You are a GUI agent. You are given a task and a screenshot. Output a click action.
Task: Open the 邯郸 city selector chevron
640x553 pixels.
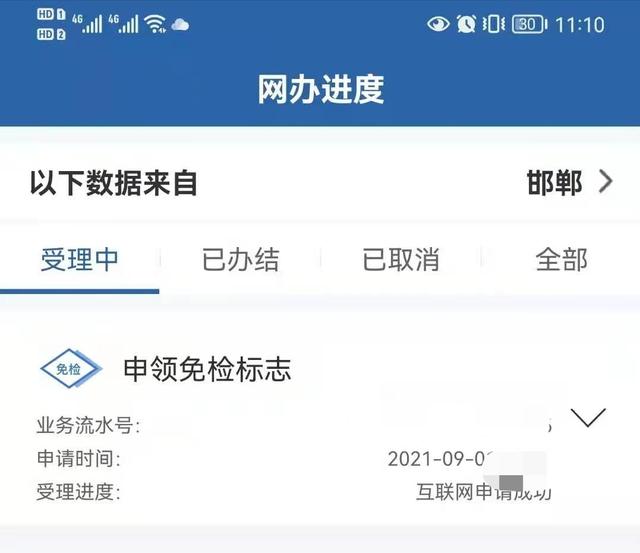click(606, 182)
